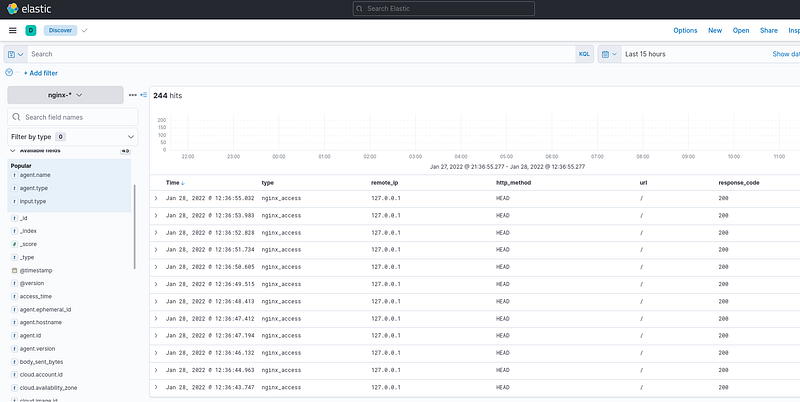Select the _type field

click(x=27, y=258)
